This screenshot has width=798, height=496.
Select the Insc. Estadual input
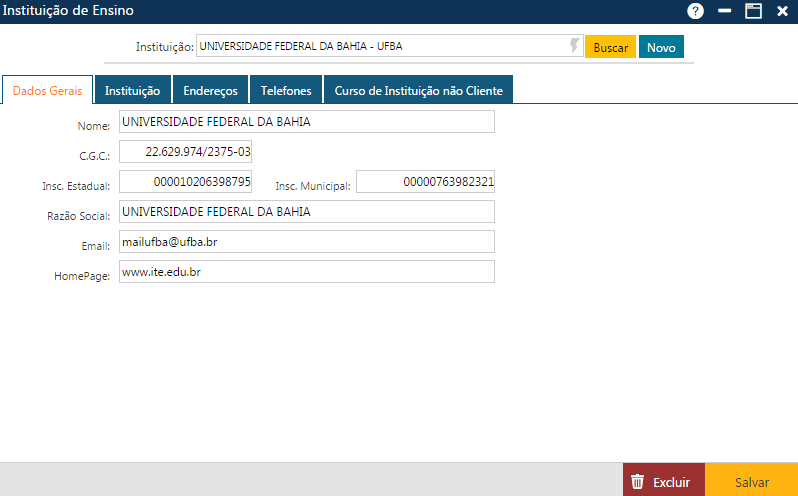pyautogui.click(x=185, y=182)
